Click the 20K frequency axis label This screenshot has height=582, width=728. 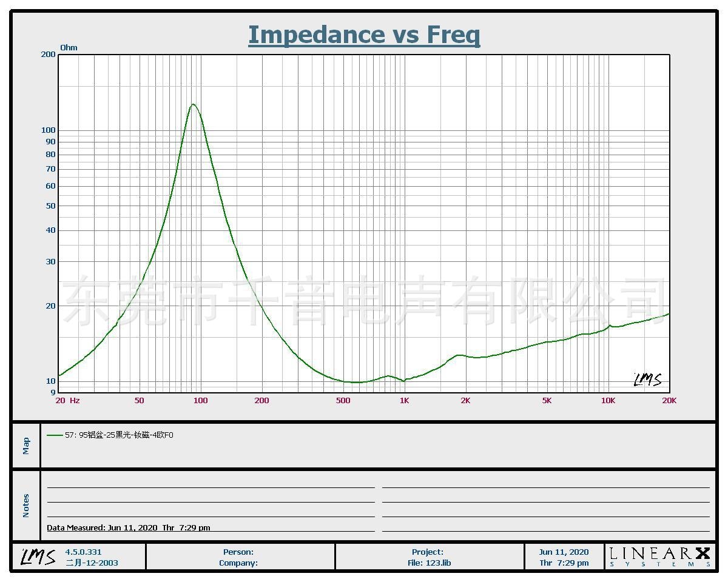coord(669,400)
